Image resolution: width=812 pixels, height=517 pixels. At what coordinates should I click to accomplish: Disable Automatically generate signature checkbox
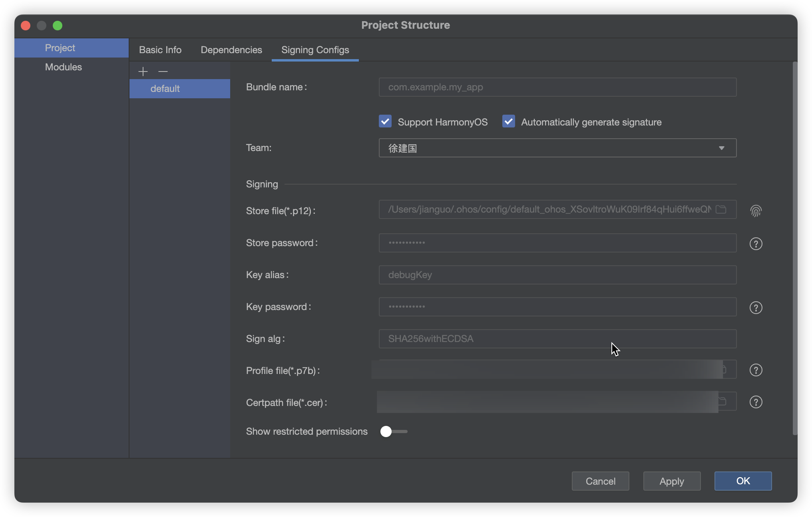click(509, 121)
